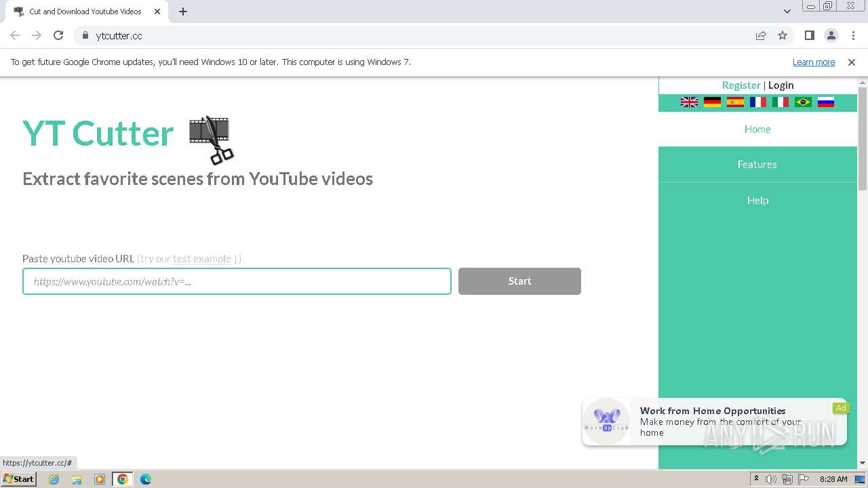
Task: Click the YT Cutter title text
Action: click(x=98, y=134)
